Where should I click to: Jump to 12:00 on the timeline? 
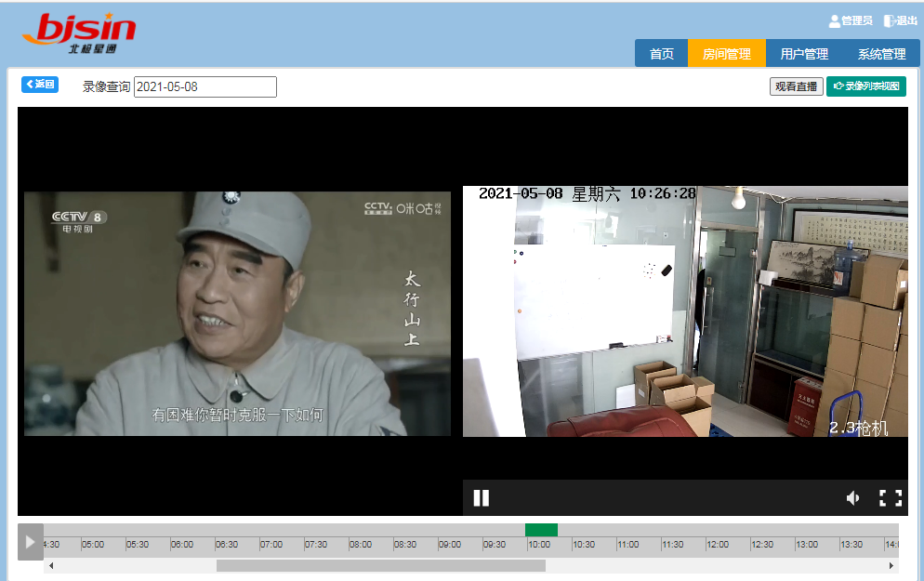point(718,545)
